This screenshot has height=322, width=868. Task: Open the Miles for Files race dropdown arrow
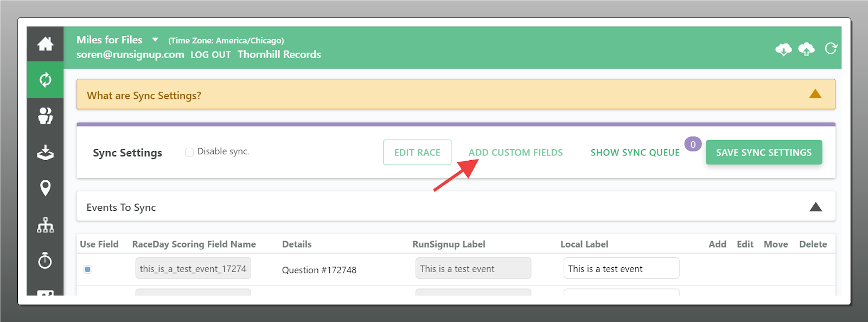155,40
